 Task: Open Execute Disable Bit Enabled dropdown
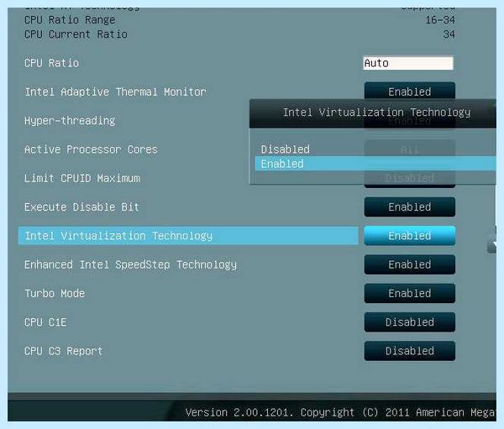pos(410,207)
